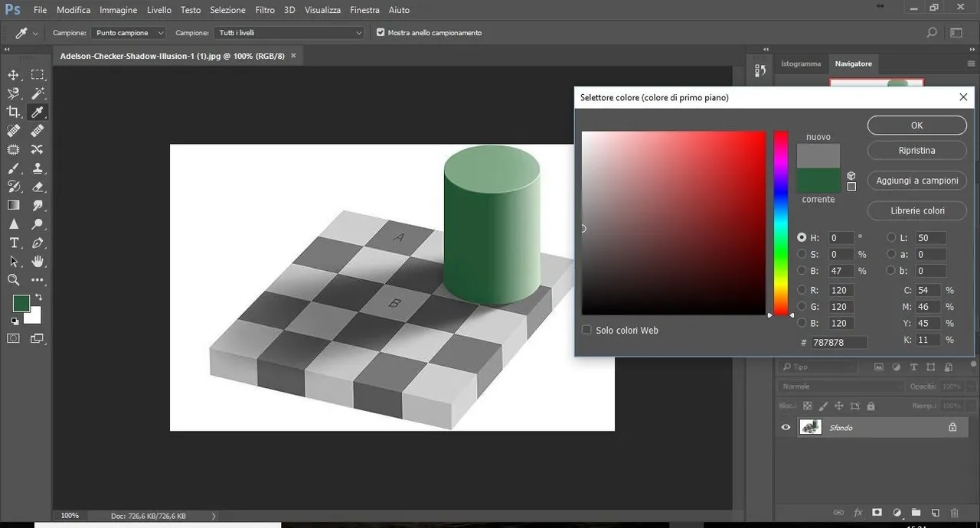Open the Livello menu
Viewport: 980px width, 528px height.
pyautogui.click(x=159, y=10)
